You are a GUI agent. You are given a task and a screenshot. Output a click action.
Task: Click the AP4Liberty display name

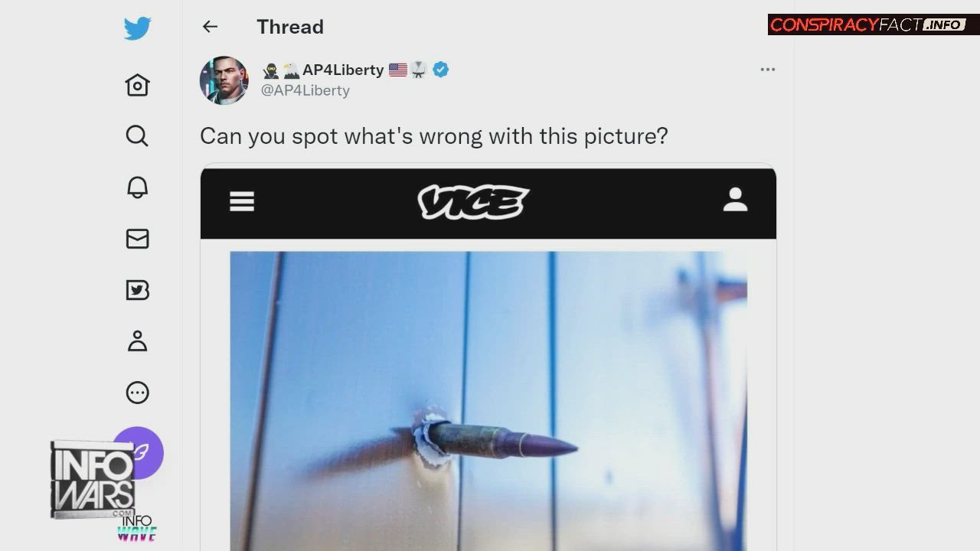click(x=343, y=70)
